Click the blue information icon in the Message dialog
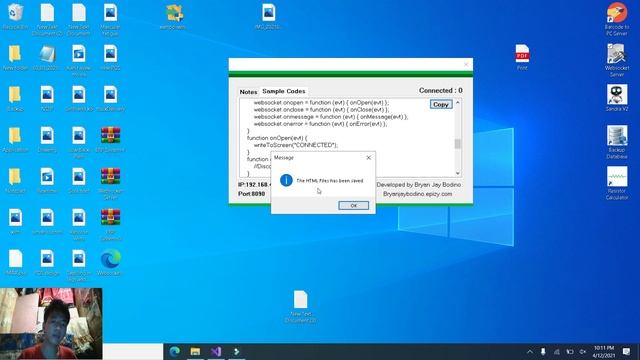Image resolution: width=640 pixels, height=360 pixels. tap(286, 180)
